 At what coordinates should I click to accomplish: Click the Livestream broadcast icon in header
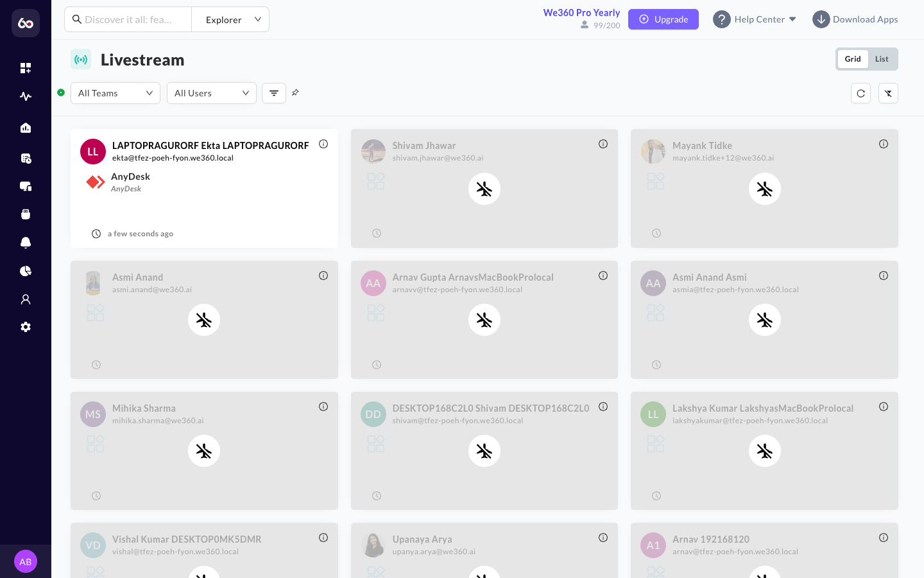click(x=81, y=59)
